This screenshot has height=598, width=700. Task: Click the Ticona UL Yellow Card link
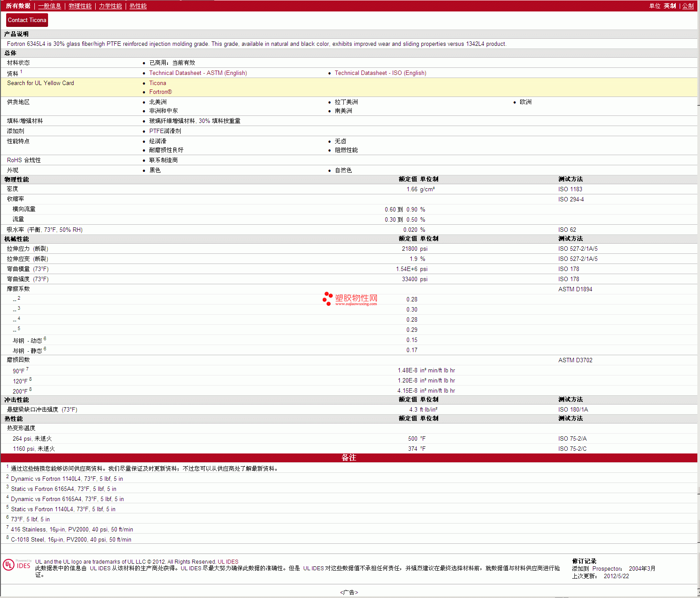pyautogui.click(x=157, y=83)
